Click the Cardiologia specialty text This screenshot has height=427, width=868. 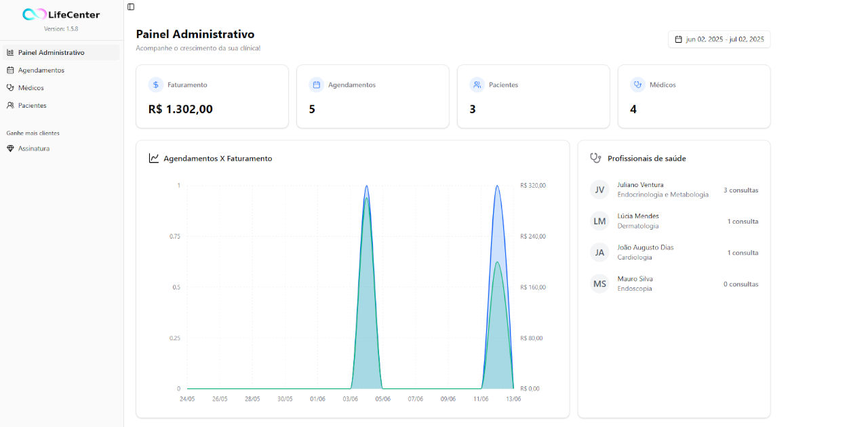point(635,257)
